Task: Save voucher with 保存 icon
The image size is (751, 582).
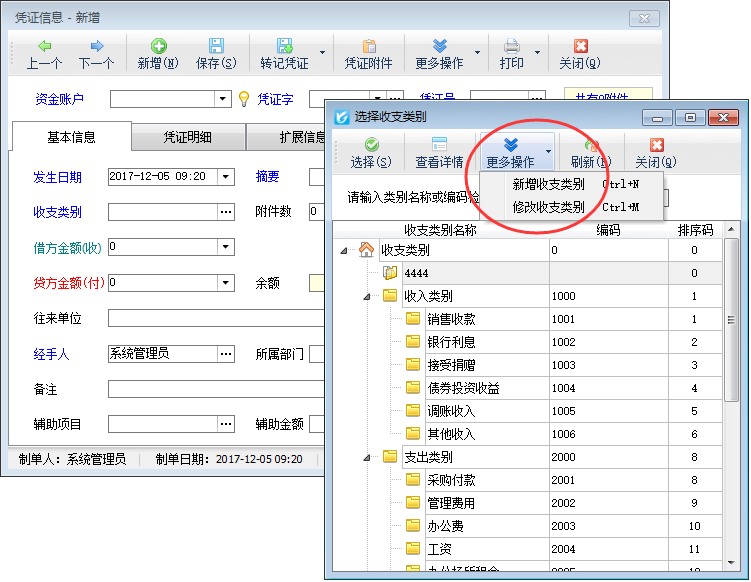Action: click(x=216, y=47)
